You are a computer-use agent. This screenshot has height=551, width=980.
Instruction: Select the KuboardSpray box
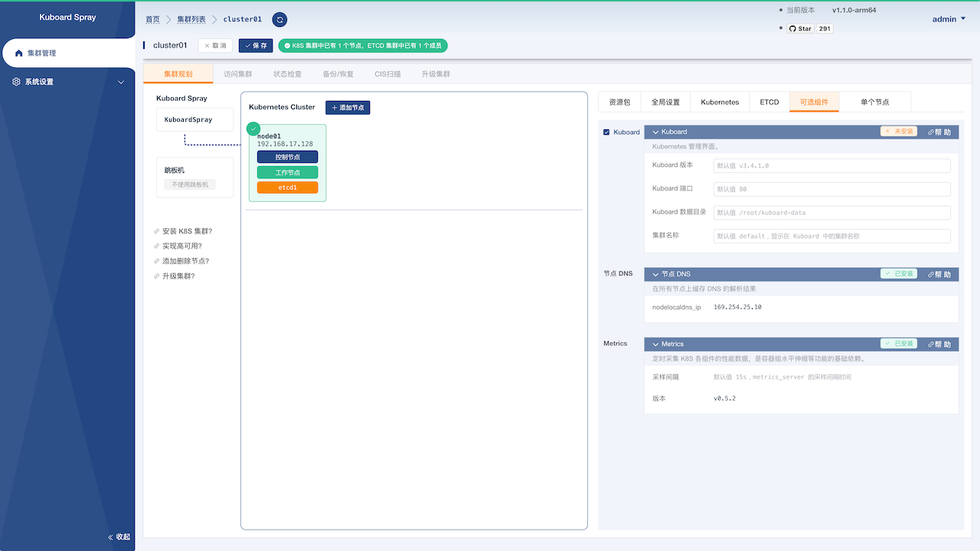194,119
